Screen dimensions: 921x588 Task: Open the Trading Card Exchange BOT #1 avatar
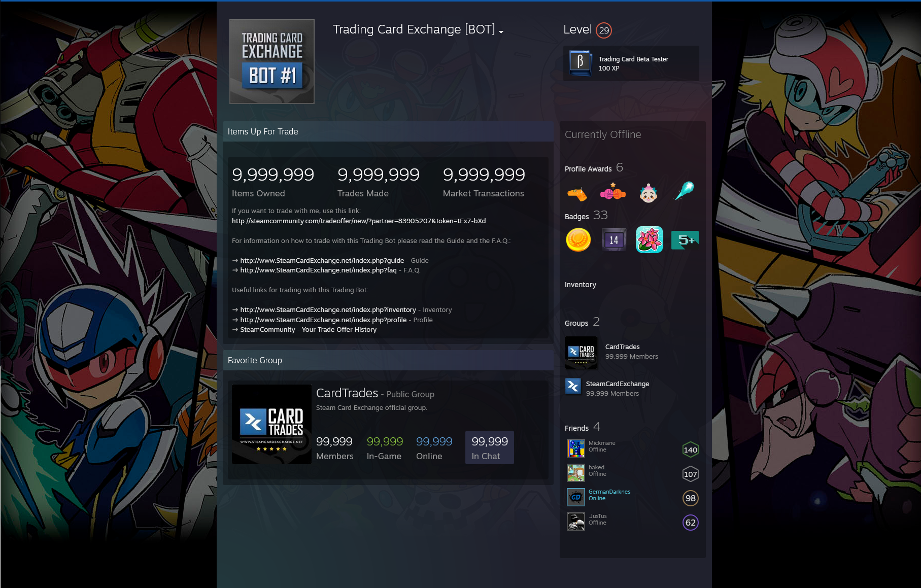(x=272, y=61)
